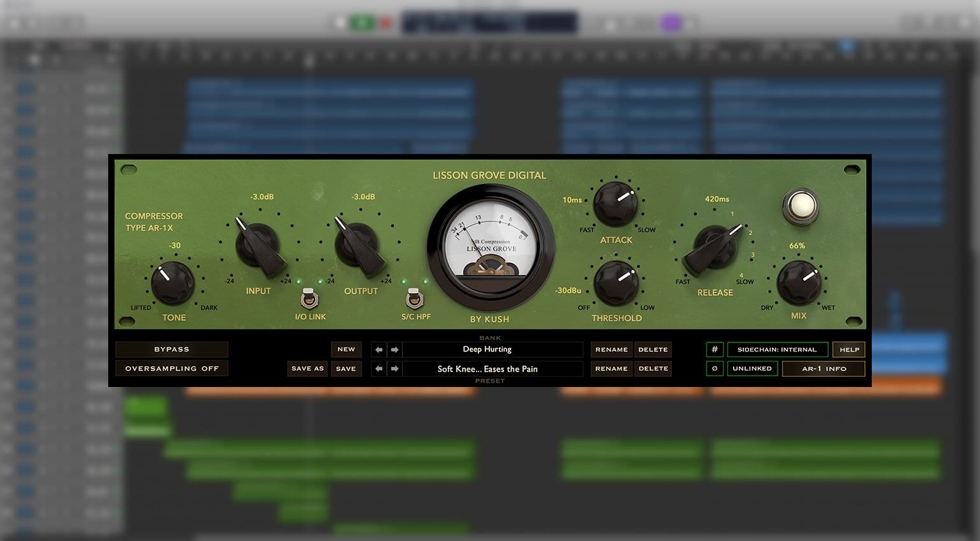Open the SIDECHAIN: INTERNAL selector
The height and width of the screenshot is (541, 980).
[777, 349]
